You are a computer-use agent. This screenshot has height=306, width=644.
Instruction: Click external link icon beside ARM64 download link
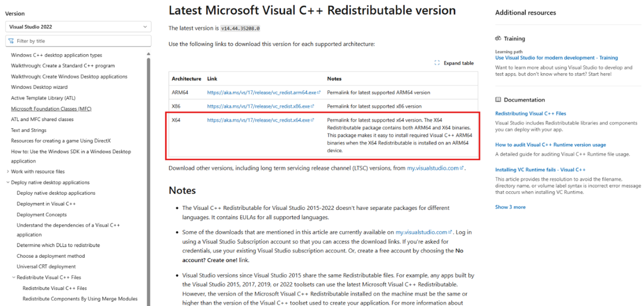pyautogui.click(x=319, y=93)
